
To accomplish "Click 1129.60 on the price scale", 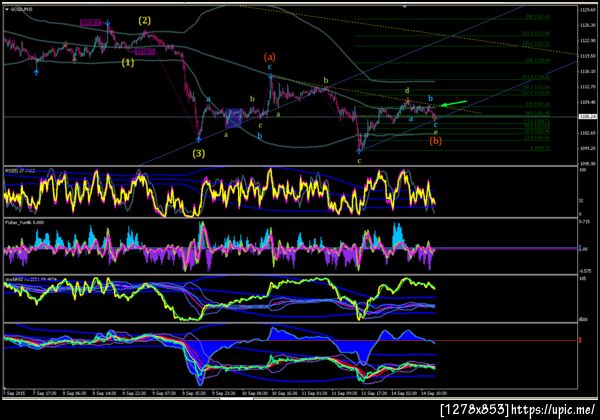I will 588,10.
